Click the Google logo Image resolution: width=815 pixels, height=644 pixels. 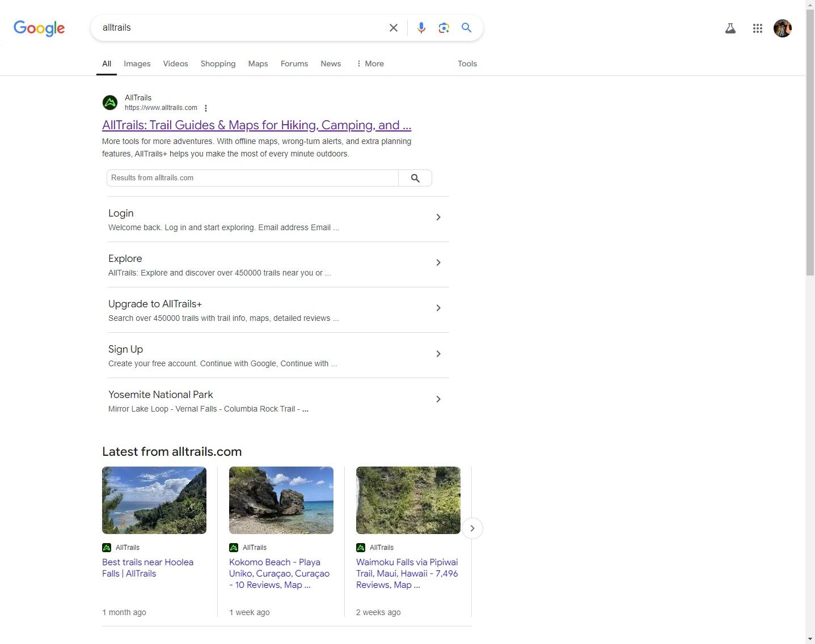(39, 28)
